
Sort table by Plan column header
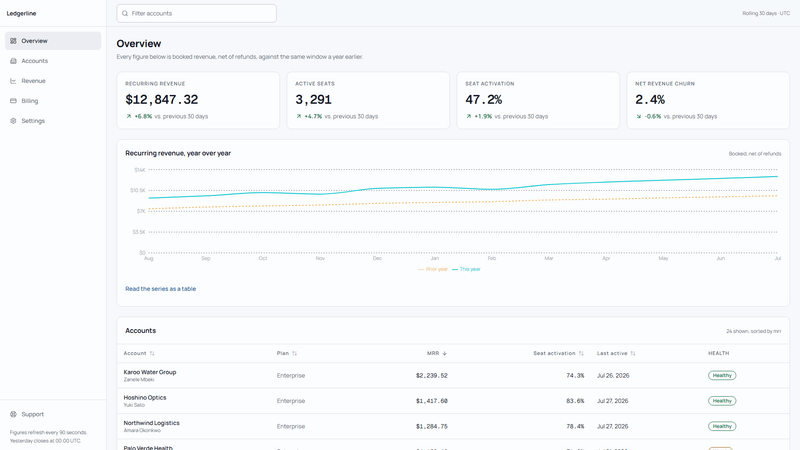tap(287, 353)
